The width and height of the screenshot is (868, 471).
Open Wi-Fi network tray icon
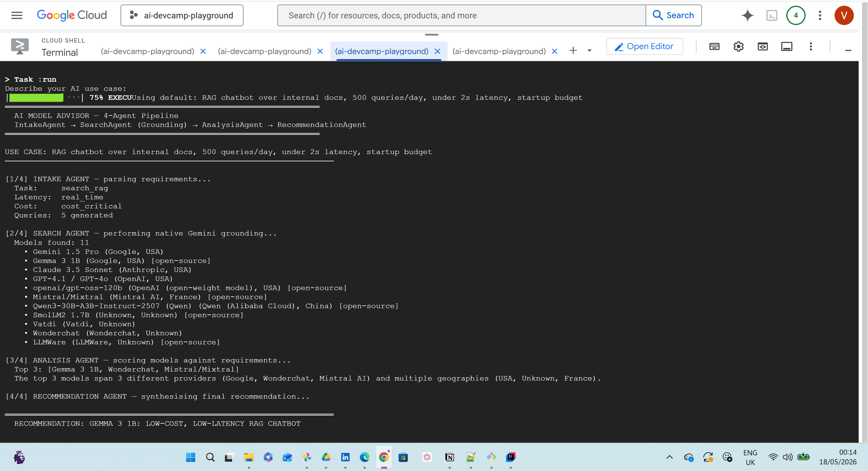pyautogui.click(x=773, y=457)
